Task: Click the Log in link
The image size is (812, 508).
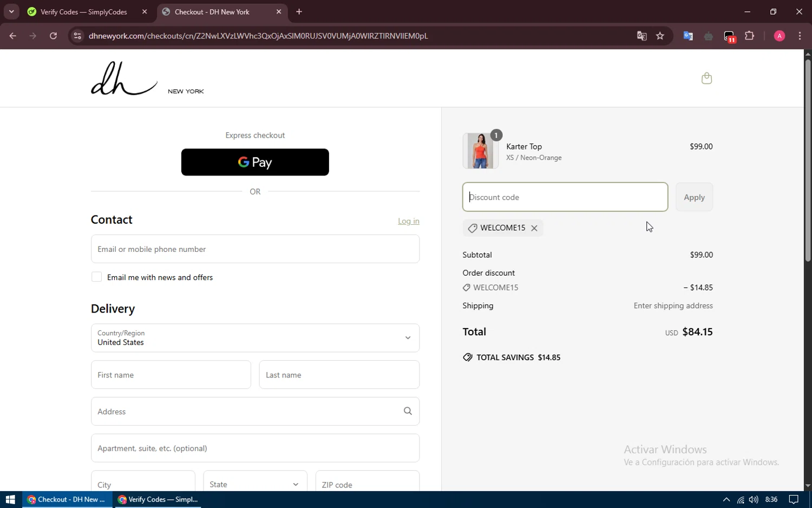Action: [409, 221]
